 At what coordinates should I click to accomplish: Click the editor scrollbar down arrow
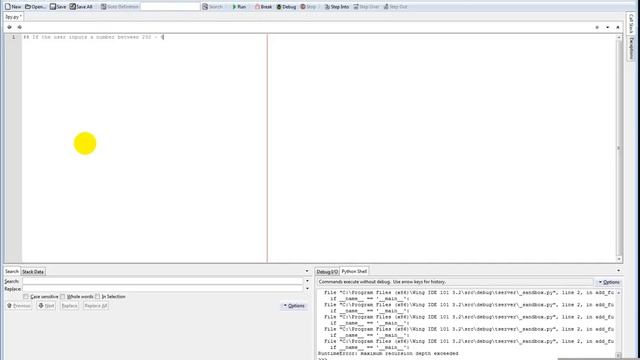coord(619,259)
